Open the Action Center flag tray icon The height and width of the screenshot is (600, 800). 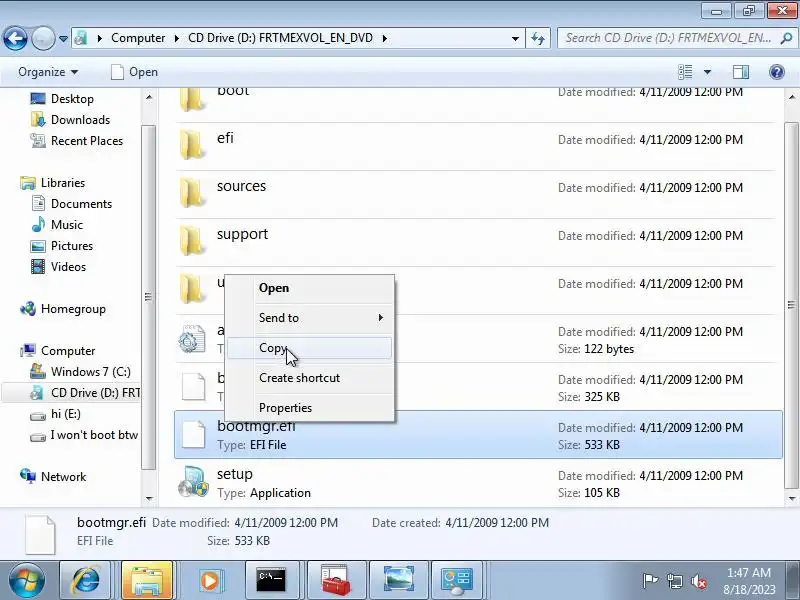point(650,581)
